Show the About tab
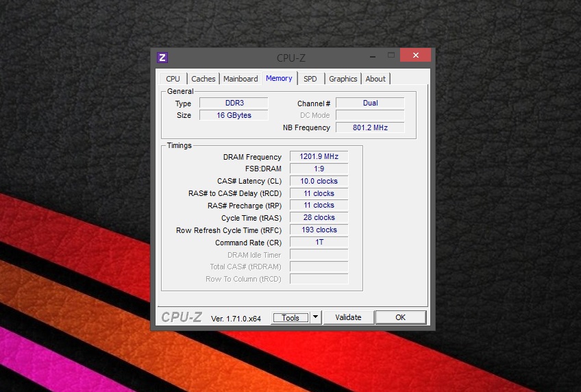The width and height of the screenshot is (581, 392). coord(375,79)
